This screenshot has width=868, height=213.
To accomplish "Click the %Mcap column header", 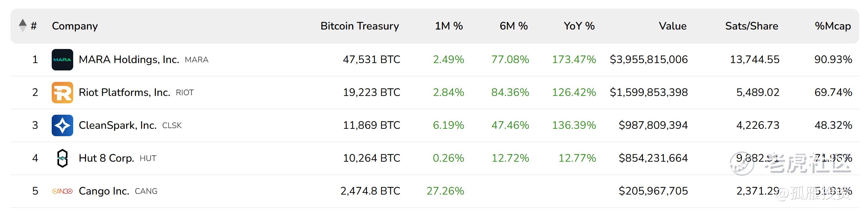I will [833, 26].
